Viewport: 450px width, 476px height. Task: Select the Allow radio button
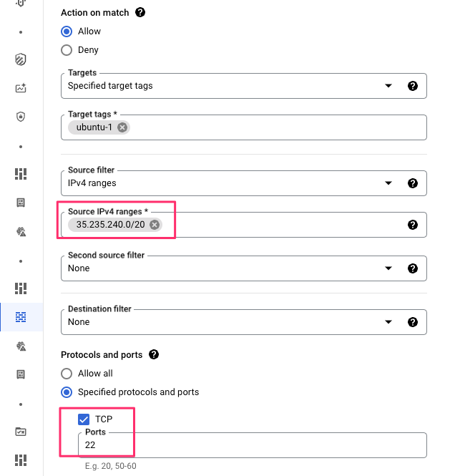67,31
